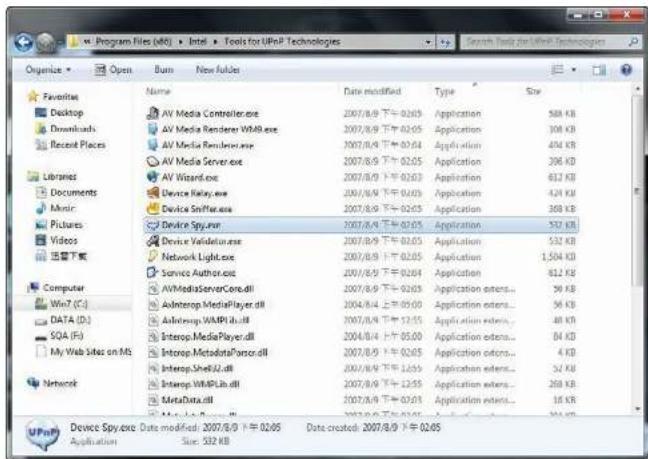Select Interop.MediaPlayer.dll file icon
This screenshot has width=648, height=459.
pyautogui.click(x=153, y=337)
